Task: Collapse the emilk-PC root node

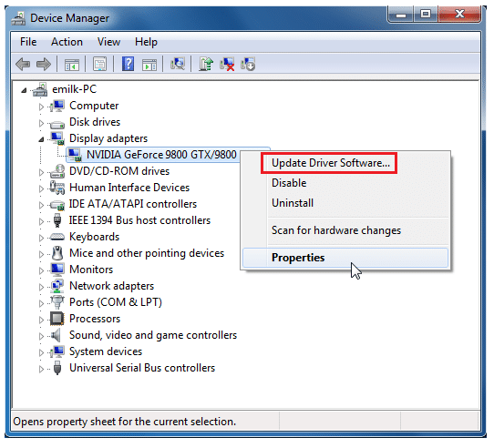Action: tap(24, 91)
